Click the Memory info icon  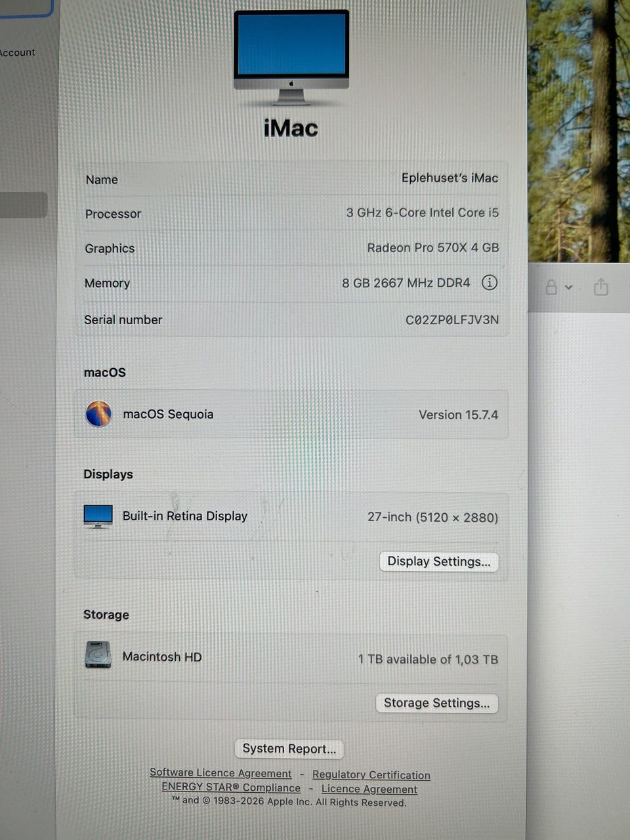pos(490,282)
